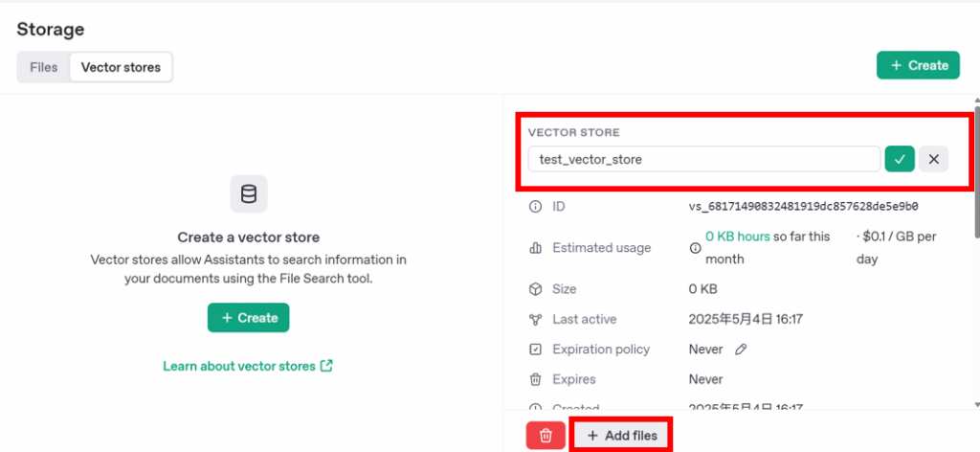The height and width of the screenshot is (452, 980).
Task: Click the info icon beside ID
Action: point(535,206)
